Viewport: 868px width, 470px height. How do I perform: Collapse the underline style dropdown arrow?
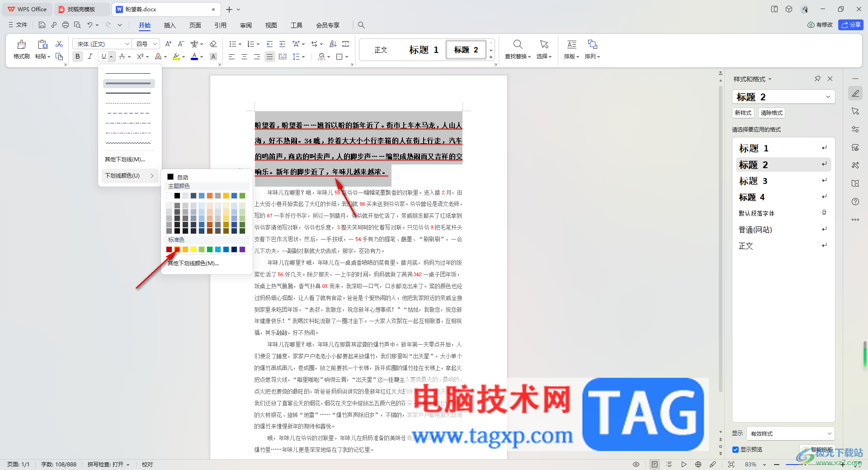[x=112, y=56]
